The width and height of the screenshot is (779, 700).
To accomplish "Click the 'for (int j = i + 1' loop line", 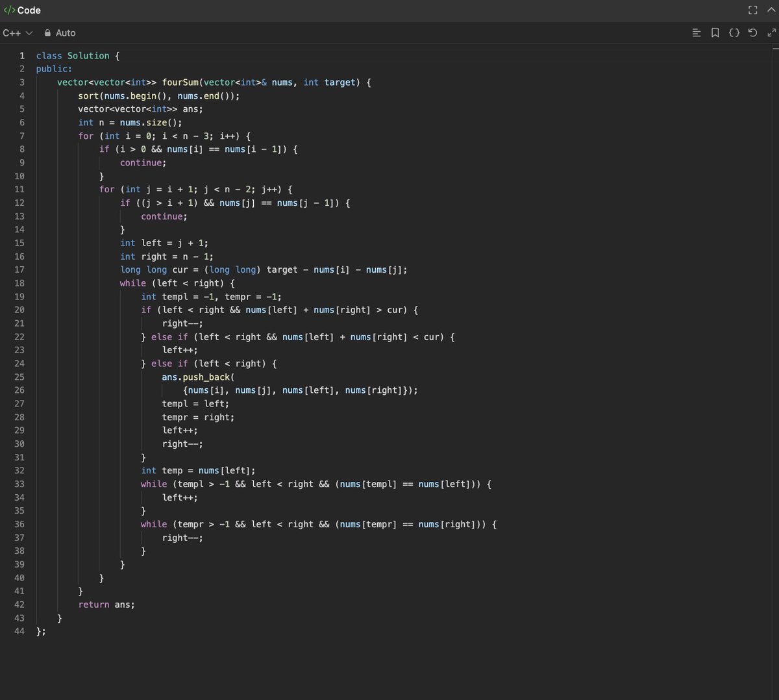I will [x=196, y=189].
